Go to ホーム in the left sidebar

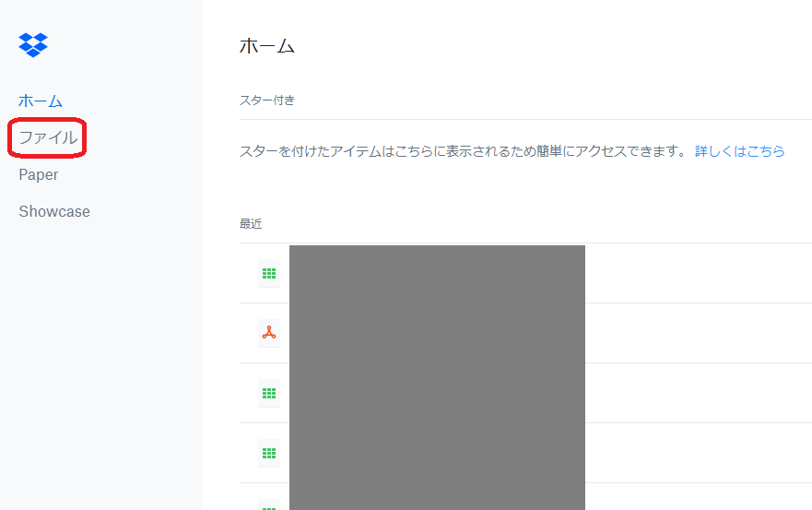[x=41, y=101]
